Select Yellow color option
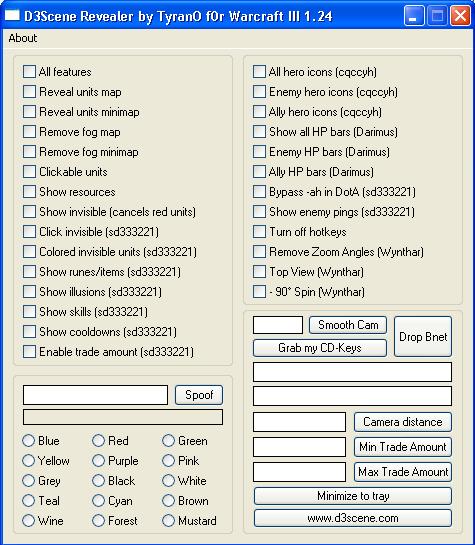Screen dimensions: 475x545 28,461
